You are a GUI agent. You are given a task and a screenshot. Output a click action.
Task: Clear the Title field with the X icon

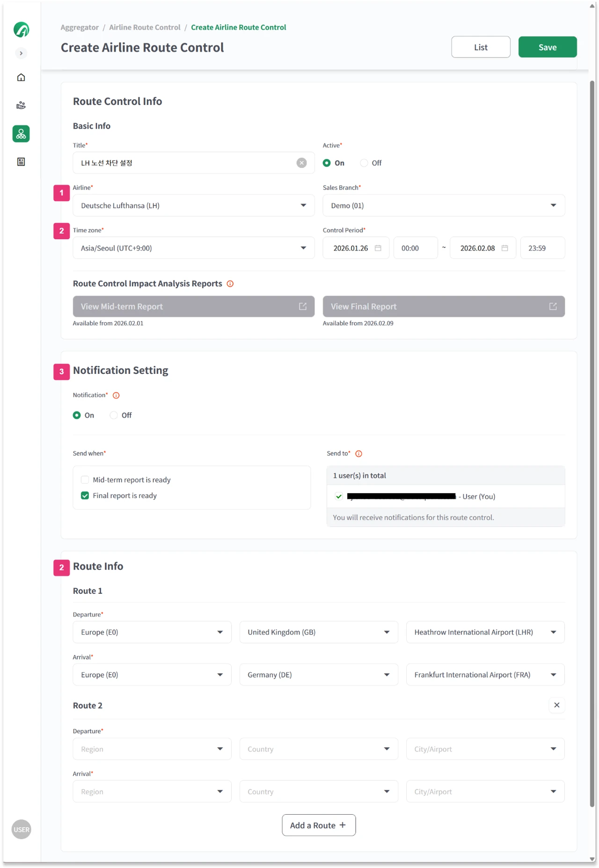tap(301, 163)
